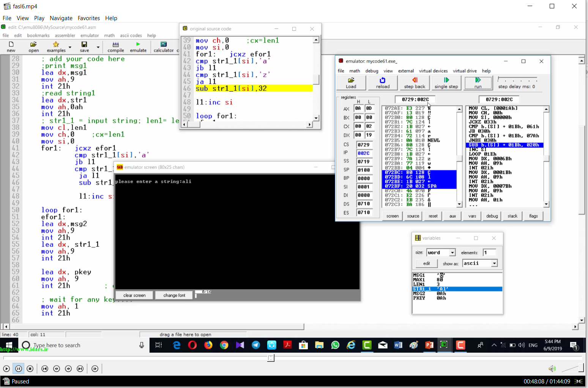
Task: Click the clear screen button
Action: click(134, 295)
